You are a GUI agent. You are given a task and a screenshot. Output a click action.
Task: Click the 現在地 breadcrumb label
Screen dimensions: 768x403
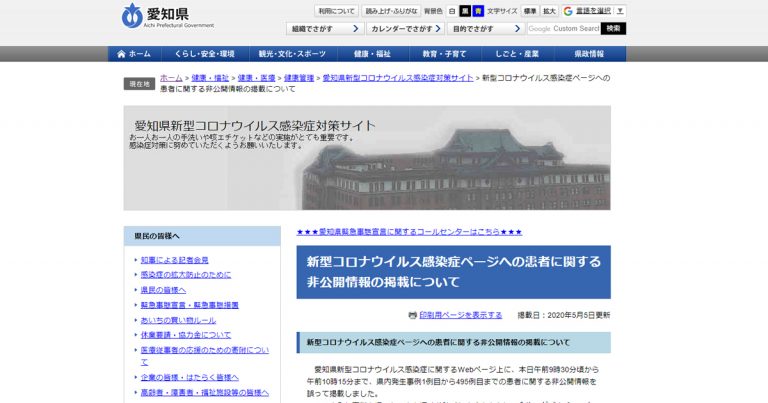(139, 84)
